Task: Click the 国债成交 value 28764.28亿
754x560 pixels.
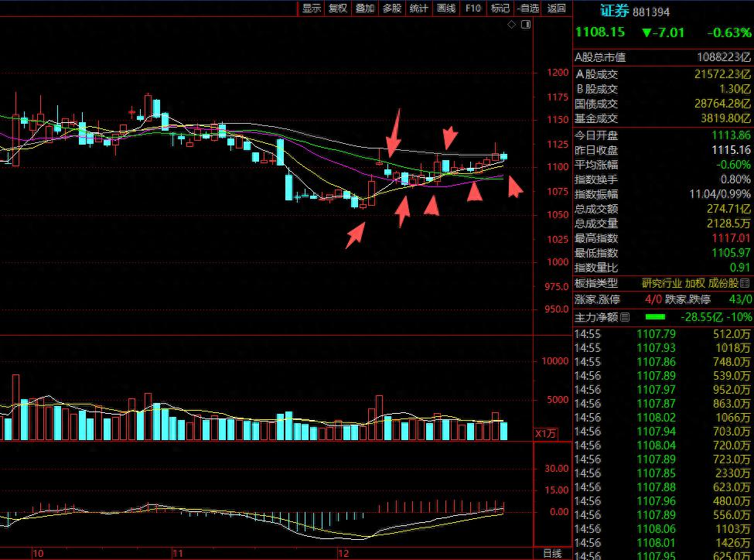Action: [x=722, y=104]
